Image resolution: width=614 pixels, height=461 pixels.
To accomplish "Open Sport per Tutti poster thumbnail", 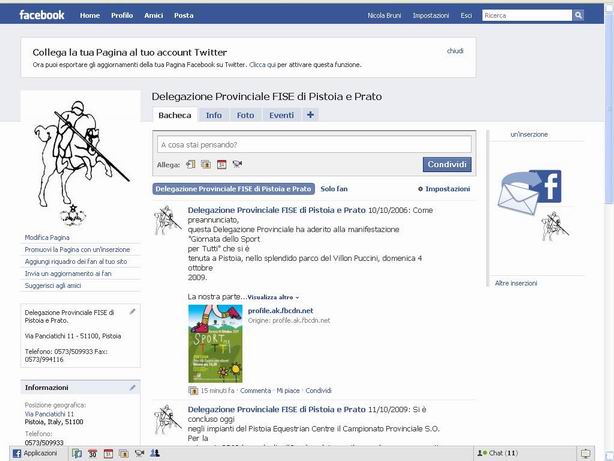I will click(x=215, y=343).
